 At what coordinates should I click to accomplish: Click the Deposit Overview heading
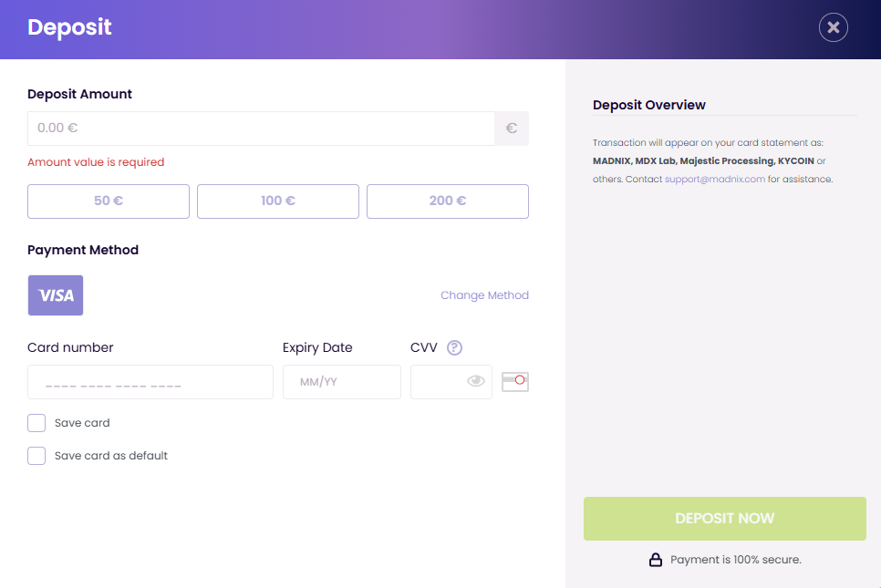649,105
